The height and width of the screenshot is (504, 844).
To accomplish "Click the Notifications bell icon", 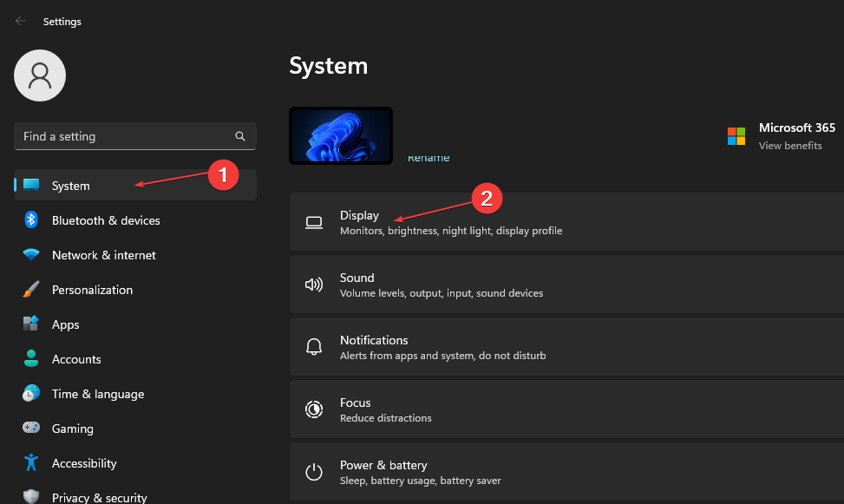I will (314, 346).
